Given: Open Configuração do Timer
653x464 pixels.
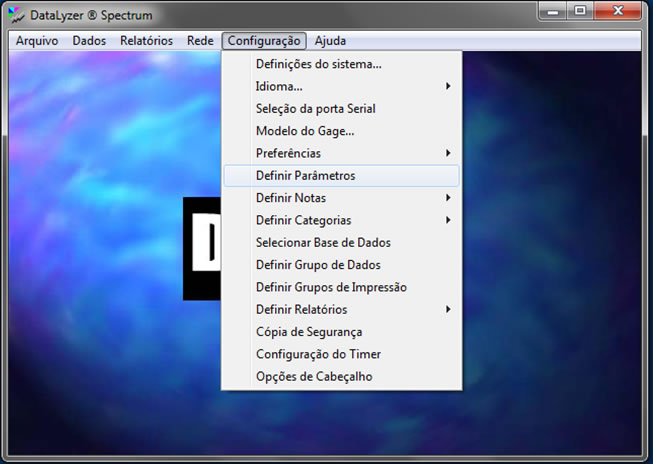Looking at the screenshot, I should click(318, 354).
